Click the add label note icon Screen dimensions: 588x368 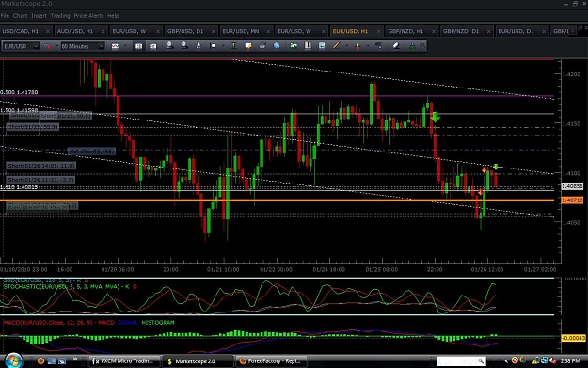click(247, 46)
